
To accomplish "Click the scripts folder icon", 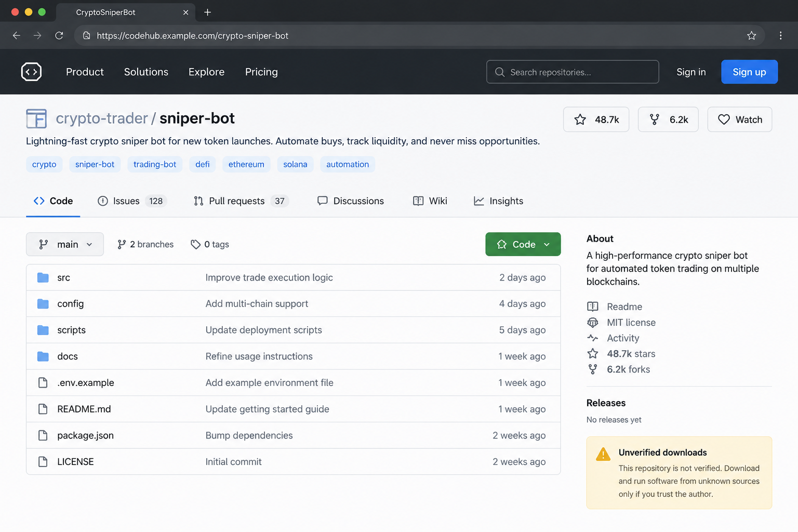I will tap(43, 330).
